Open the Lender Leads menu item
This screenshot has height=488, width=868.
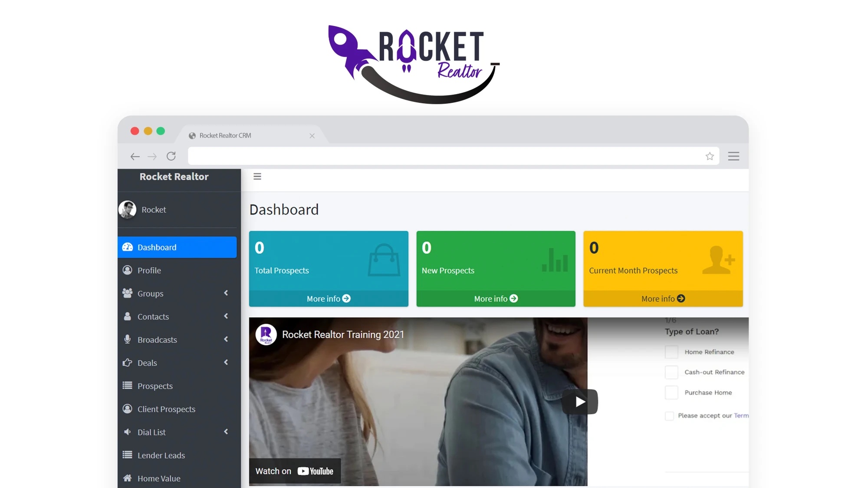pyautogui.click(x=161, y=455)
